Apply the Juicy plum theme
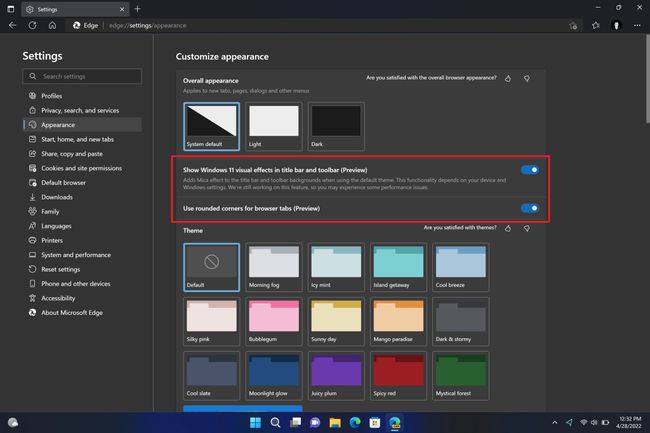 tap(336, 376)
